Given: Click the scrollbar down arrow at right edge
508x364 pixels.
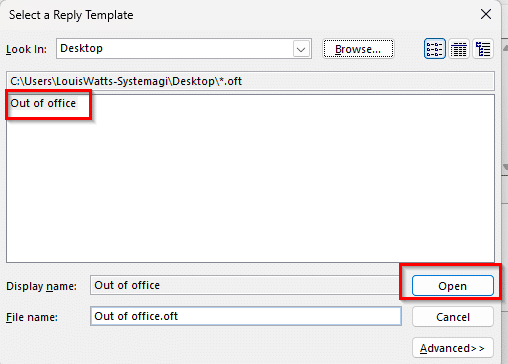Looking at the screenshot, I should click(x=505, y=167).
